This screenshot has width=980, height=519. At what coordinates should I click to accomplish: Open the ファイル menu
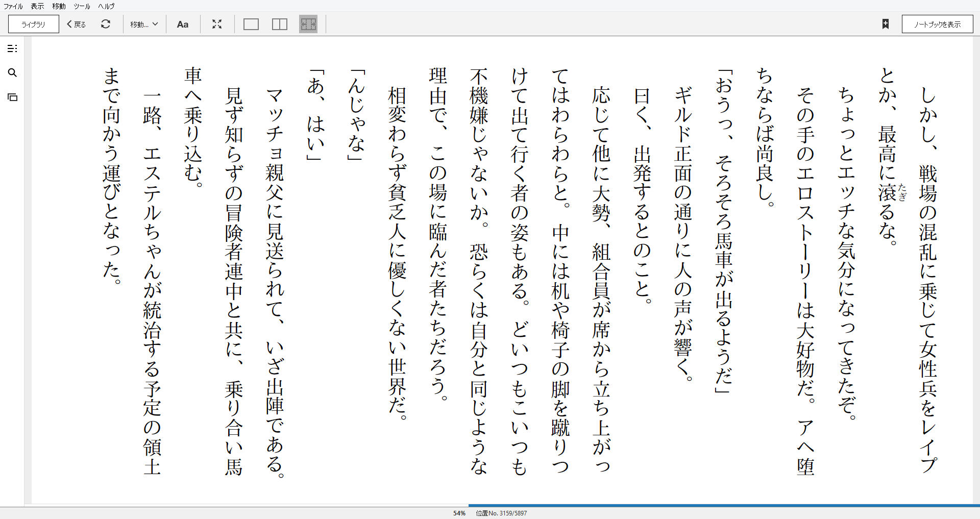pyautogui.click(x=13, y=6)
